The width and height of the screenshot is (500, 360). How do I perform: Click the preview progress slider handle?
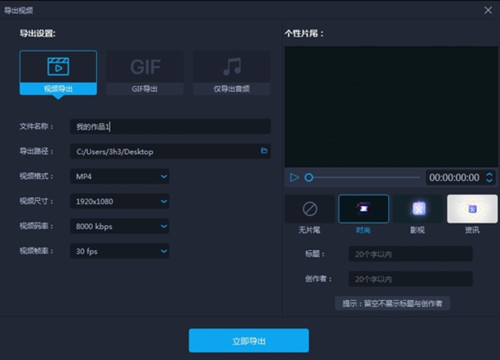[x=309, y=178]
